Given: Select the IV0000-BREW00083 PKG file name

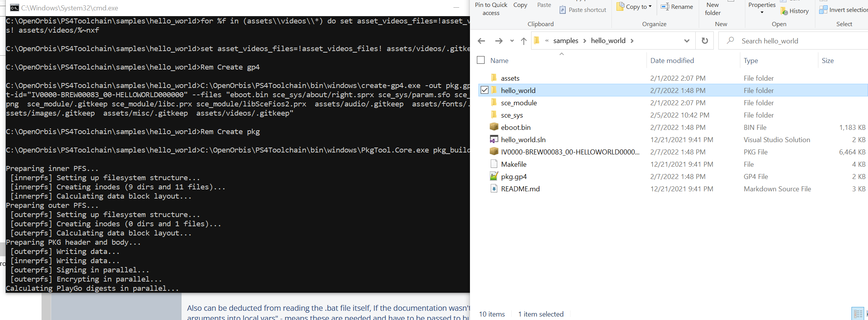Looking at the screenshot, I should (570, 152).
